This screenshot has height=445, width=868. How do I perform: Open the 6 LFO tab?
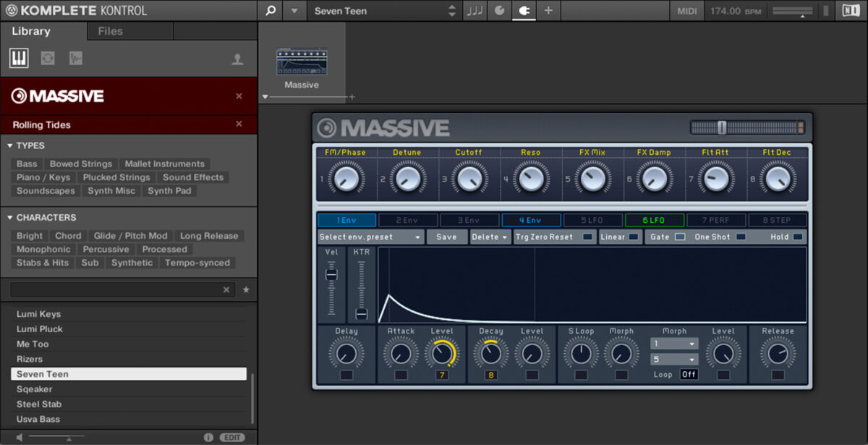point(654,220)
